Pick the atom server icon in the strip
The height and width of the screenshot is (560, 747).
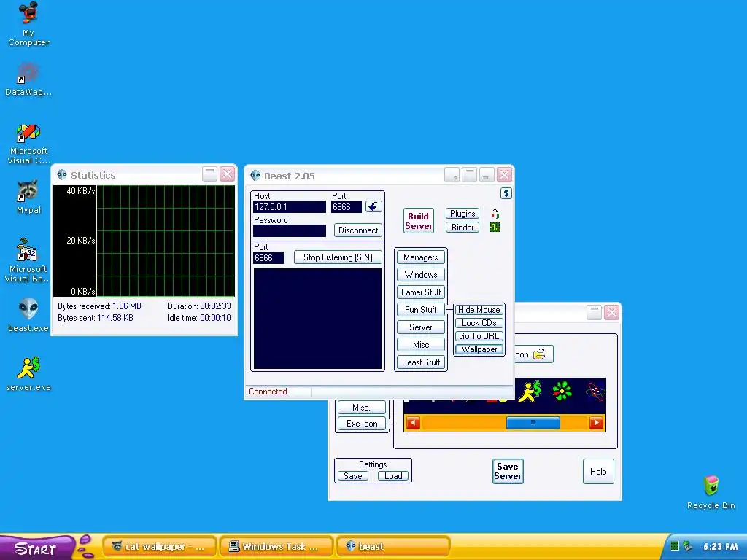(x=595, y=392)
